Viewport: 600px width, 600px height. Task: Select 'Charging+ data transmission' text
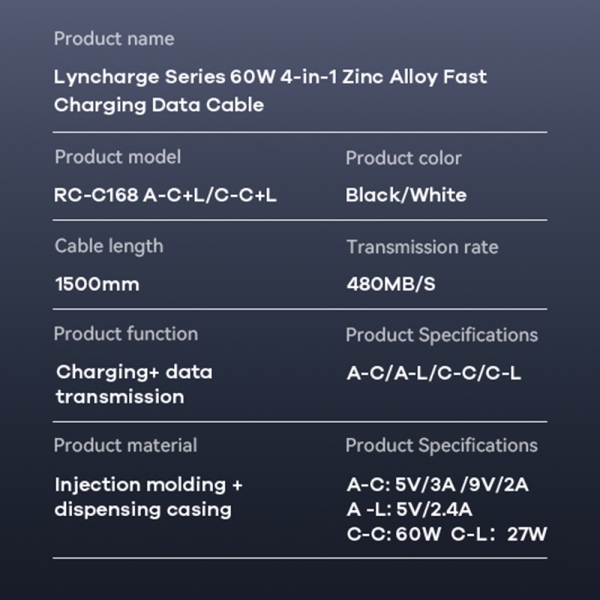coord(134,384)
